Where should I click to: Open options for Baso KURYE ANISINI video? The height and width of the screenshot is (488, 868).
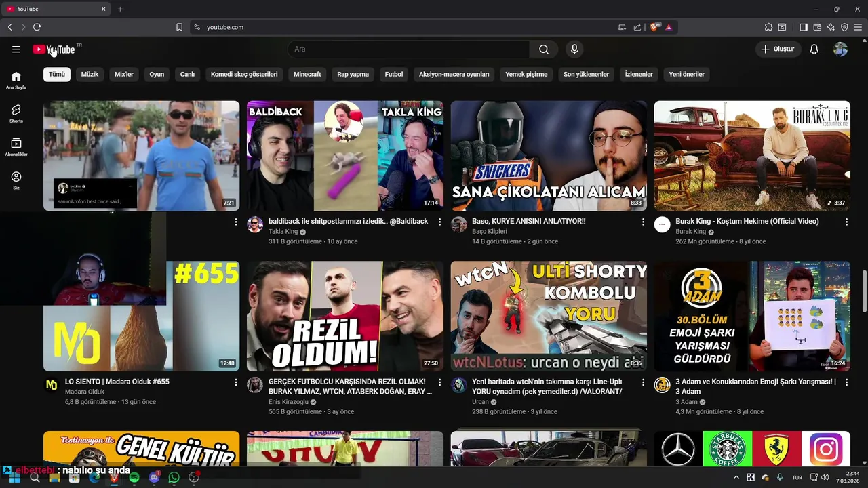coord(643,222)
